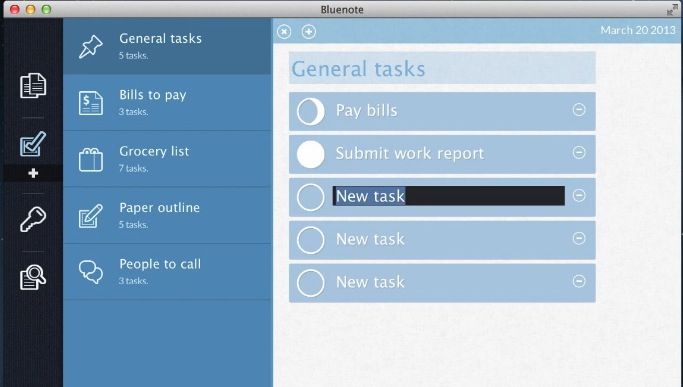The width and height of the screenshot is (683, 387).
Task: Click the circled X delete list button
Action: [284, 32]
